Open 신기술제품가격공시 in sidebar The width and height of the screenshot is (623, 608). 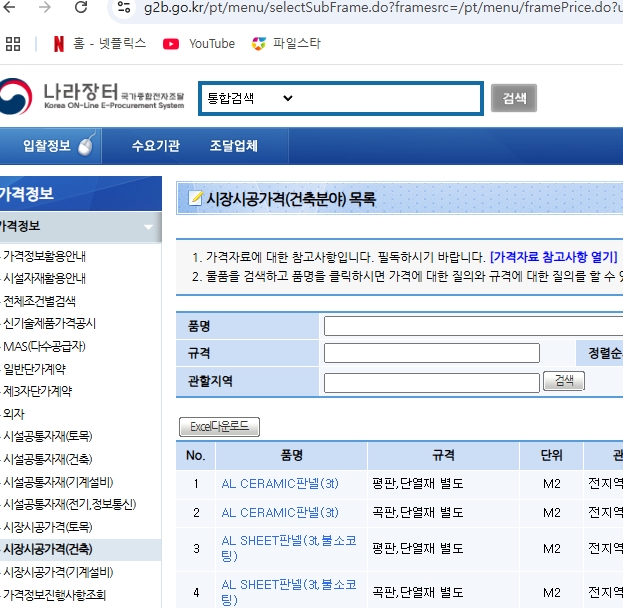click(49, 323)
